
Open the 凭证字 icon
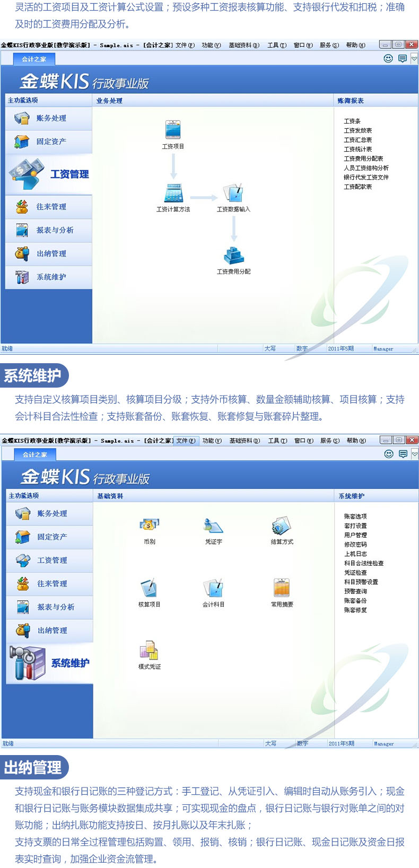[x=213, y=526]
